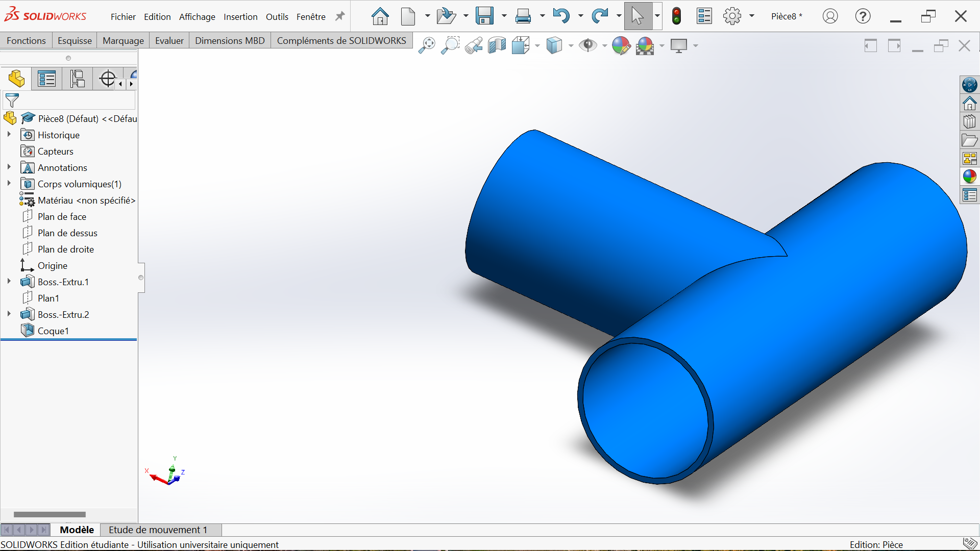980x551 pixels.
Task: Pin the menu bar with pushpin
Action: click(339, 16)
